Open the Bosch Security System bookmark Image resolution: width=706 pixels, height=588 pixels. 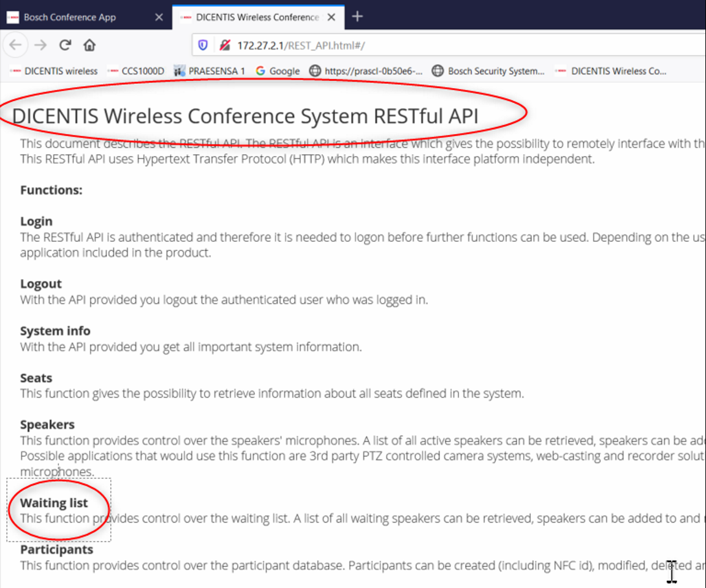[488, 71]
